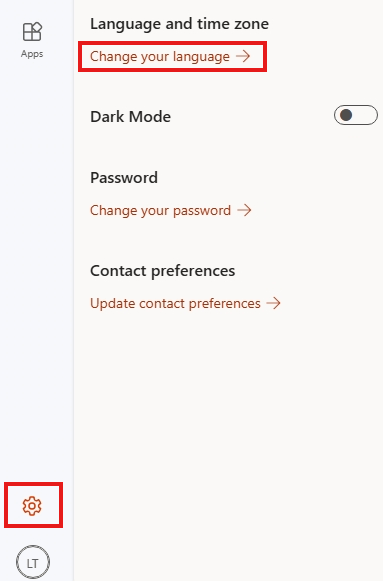Open the Apps grid icon in sidebar
The image size is (383, 581).
32,32
